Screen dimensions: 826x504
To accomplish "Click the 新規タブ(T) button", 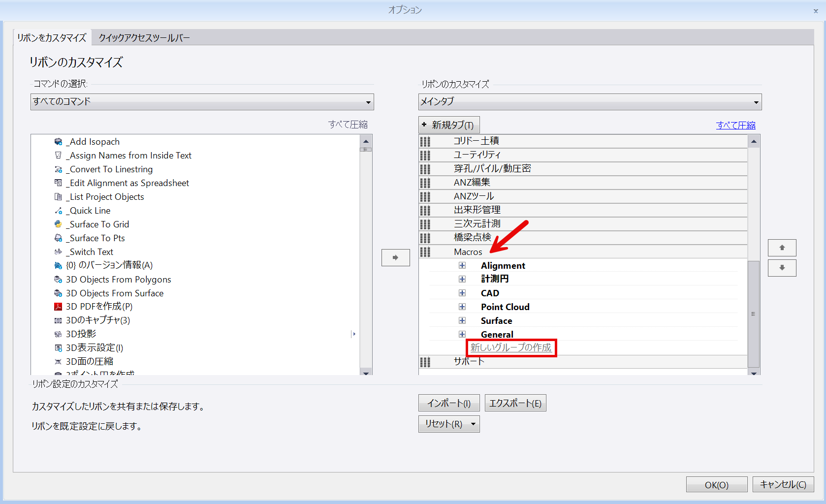I will tap(449, 125).
